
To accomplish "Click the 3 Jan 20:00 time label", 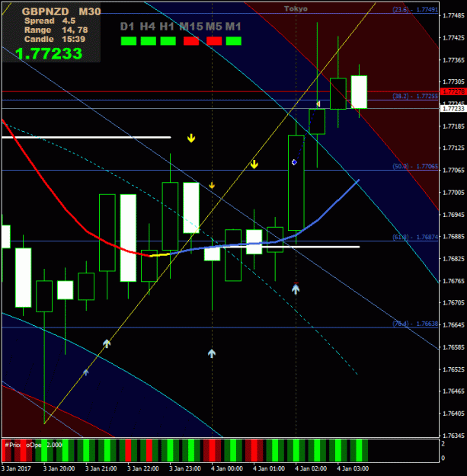I will click(x=59, y=468).
